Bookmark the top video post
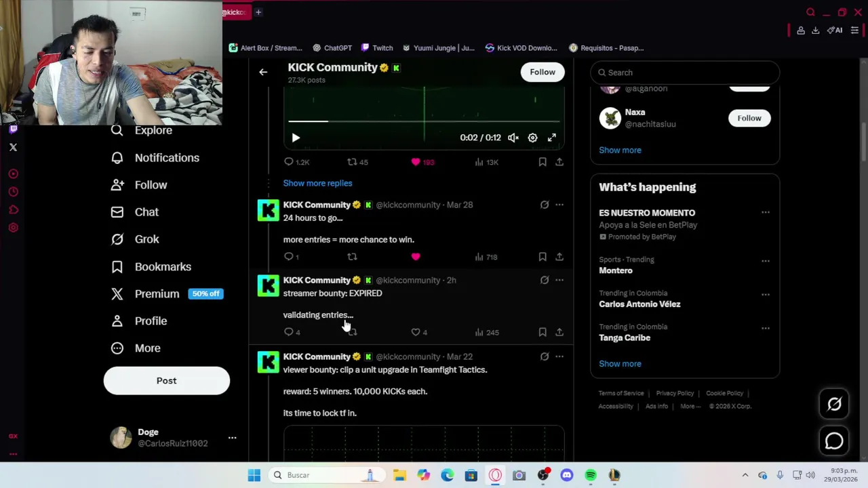 [x=542, y=162]
